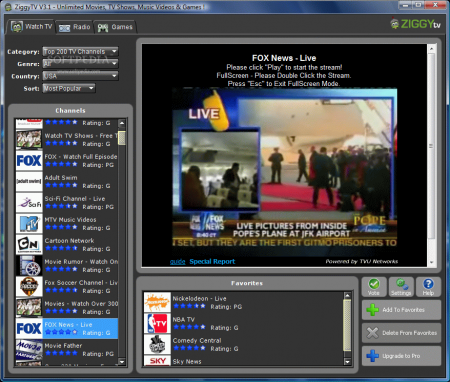Click Favorites list scroll down arrow
The image size is (450, 382).
[x=347, y=362]
